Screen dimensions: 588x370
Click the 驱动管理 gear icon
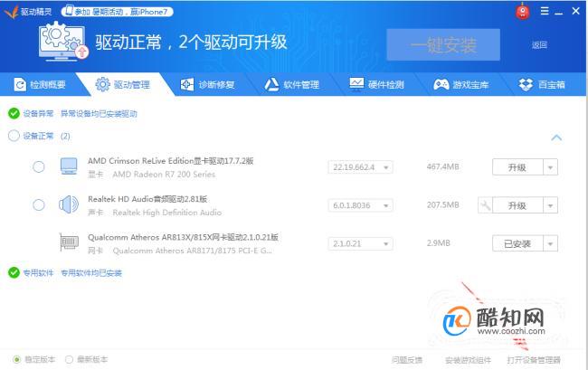tap(103, 84)
